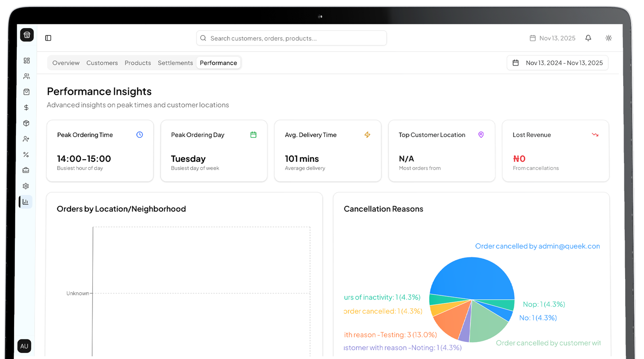Toggle the sidebar panel icon
The height and width of the screenshot is (359, 644).
tap(48, 38)
